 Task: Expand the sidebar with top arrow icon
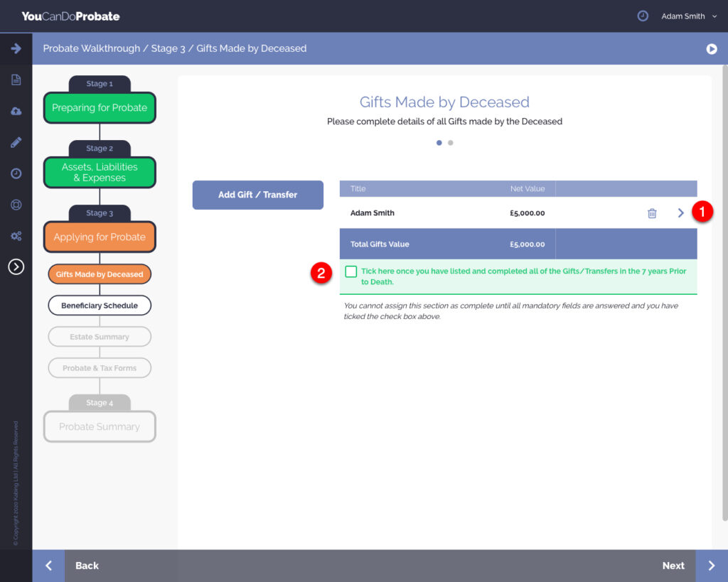[x=16, y=48]
